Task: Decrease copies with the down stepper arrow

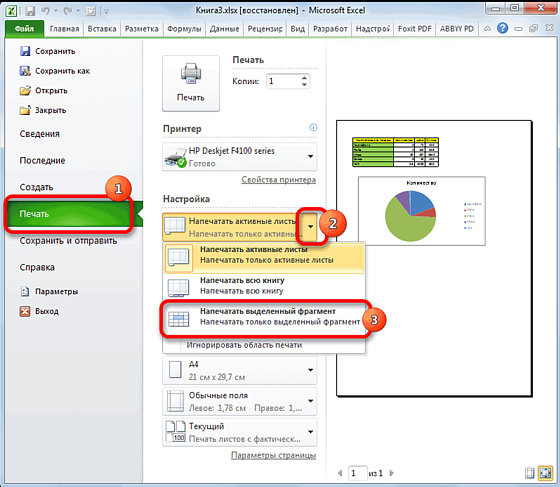Action: coord(304,85)
